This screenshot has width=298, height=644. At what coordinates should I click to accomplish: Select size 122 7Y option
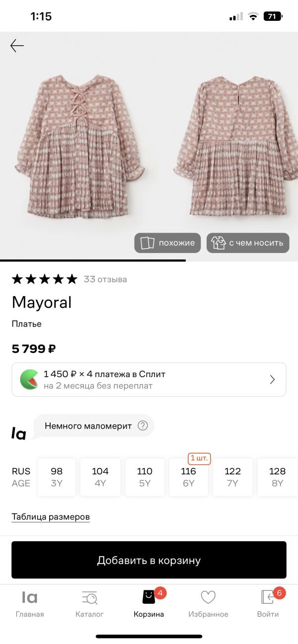(x=232, y=477)
